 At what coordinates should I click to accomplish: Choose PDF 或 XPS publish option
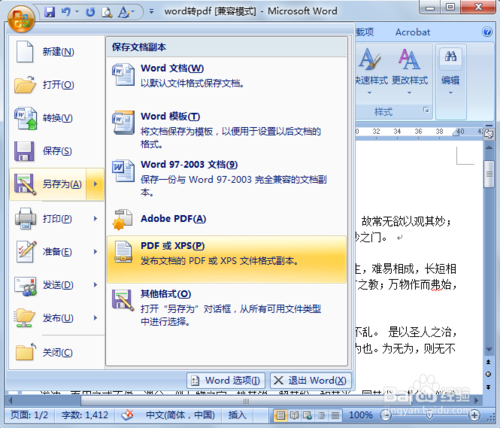(227, 259)
